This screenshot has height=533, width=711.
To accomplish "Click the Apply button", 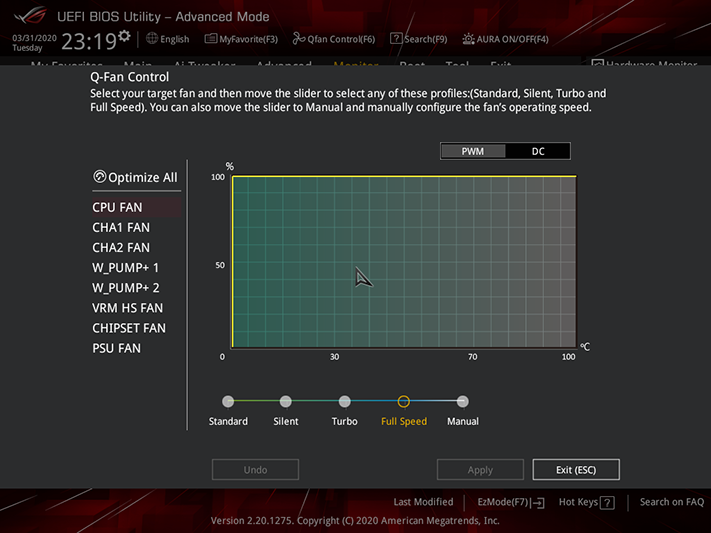I will (x=480, y=469).
